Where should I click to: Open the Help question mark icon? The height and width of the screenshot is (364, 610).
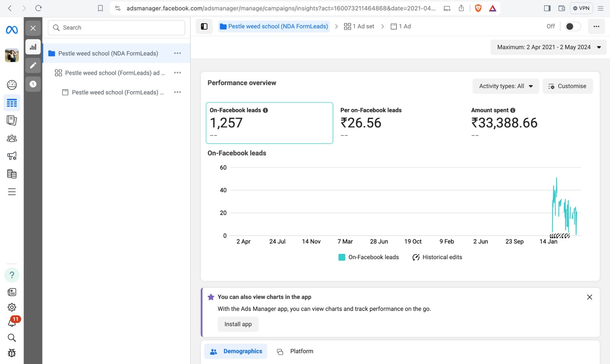point(12,275)
